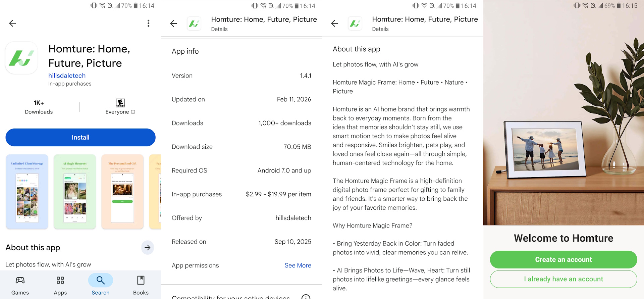Open the Games tab
The image size is (644, 299).
click(20, 285)
